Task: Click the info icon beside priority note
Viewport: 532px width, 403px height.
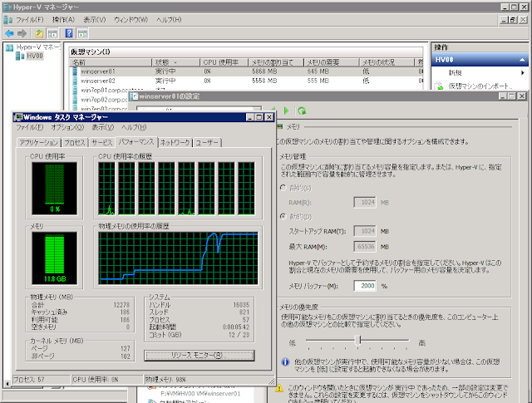Action: (285, 362)
